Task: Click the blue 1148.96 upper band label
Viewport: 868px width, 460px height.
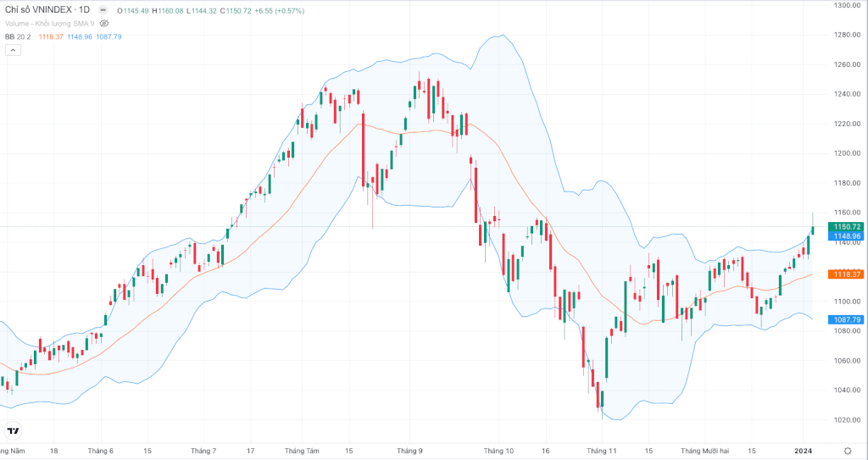Action: (x=847, y=236)
